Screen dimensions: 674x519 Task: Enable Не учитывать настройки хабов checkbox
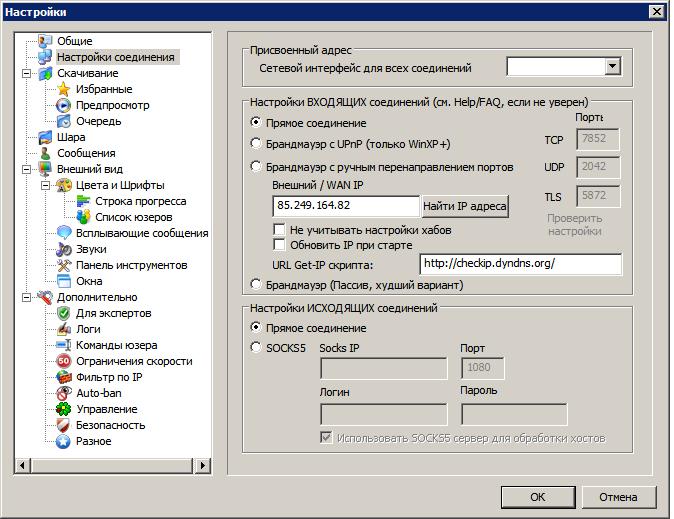click(279, 229)
